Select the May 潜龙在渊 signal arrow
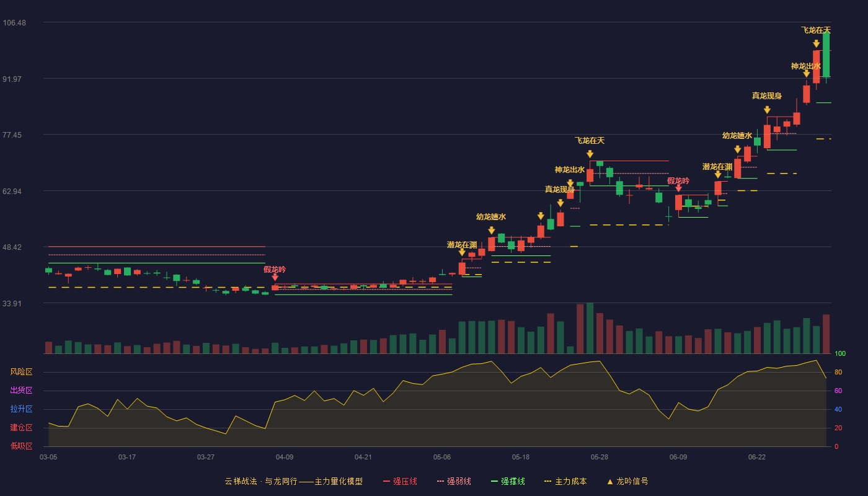The height and width of the screenshot is (496, 868). point(462,252)
